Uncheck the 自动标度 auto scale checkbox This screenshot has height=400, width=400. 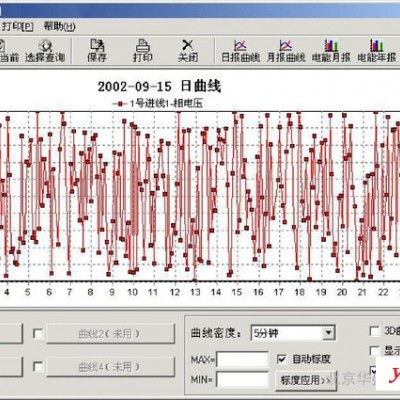(x=282, y=359)
